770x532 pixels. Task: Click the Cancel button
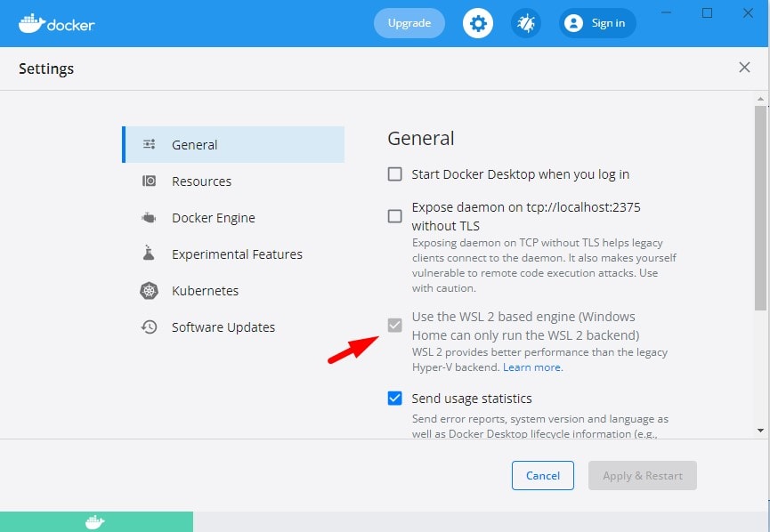click(x=543, y=476)
